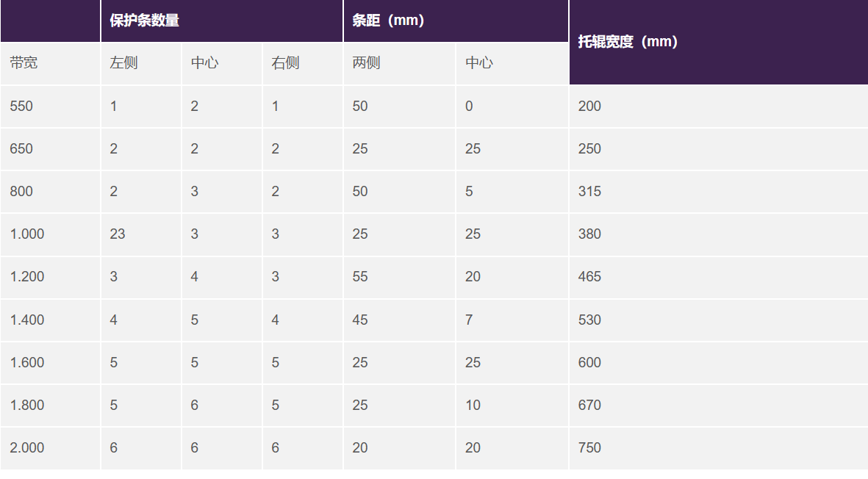Click the 条距 (mm) header cell
Screen dimensions: 868x479
click(456, 21)
